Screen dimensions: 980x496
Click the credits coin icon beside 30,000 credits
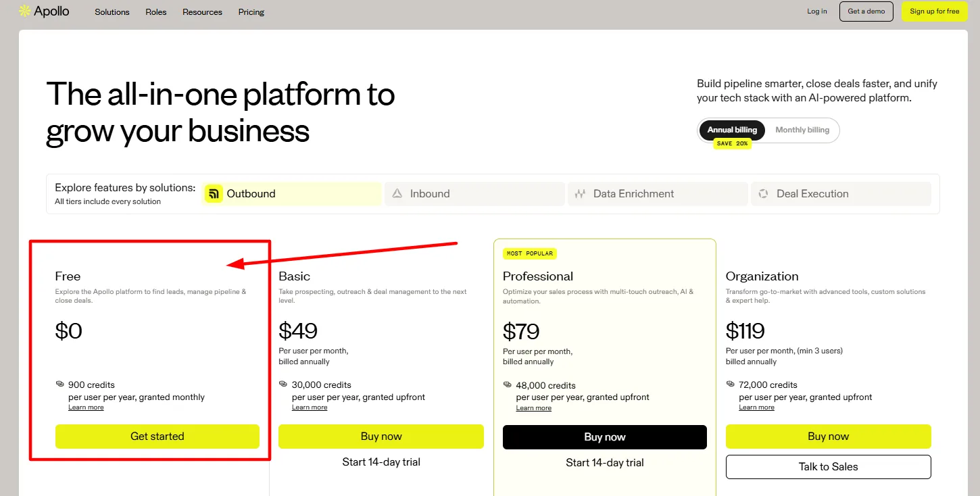point(283,385)
